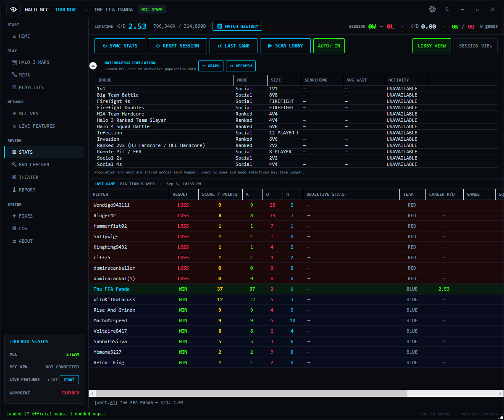Switch to Session View

pos(475,46)
